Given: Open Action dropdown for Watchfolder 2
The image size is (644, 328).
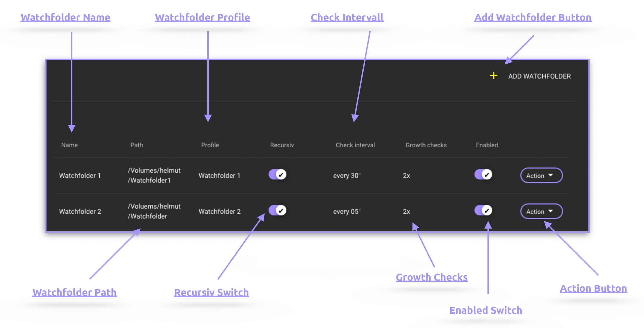Looking at the screenshot, I should point(541,211).
